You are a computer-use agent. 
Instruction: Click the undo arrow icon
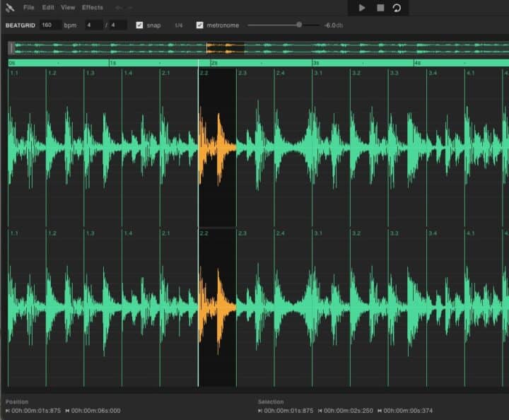pyautogui.click(x=118, y=8)
